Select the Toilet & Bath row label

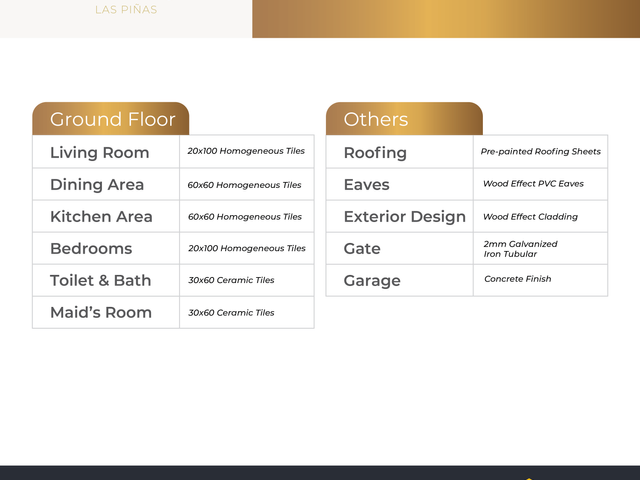[x=100, y=280]
